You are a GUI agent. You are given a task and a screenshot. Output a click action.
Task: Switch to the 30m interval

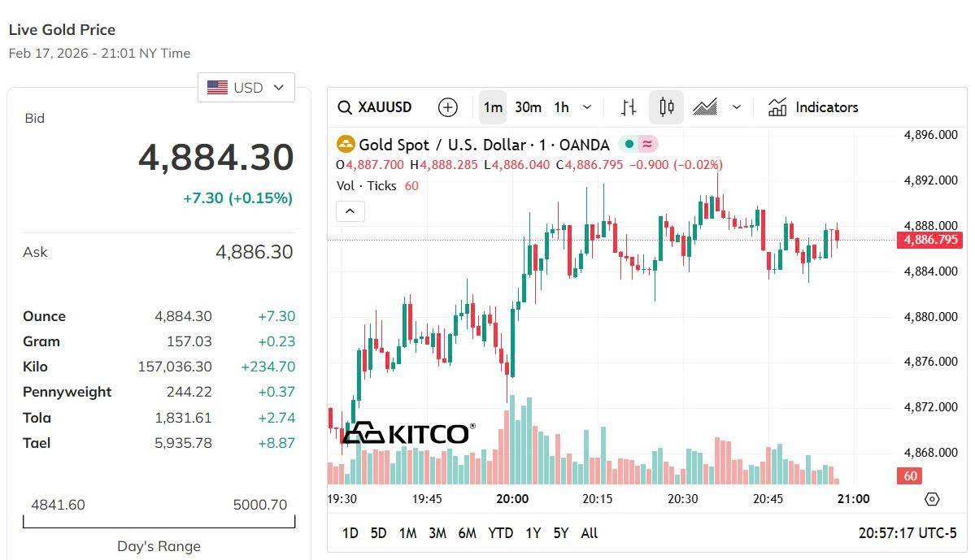click(x=528, y=107)
